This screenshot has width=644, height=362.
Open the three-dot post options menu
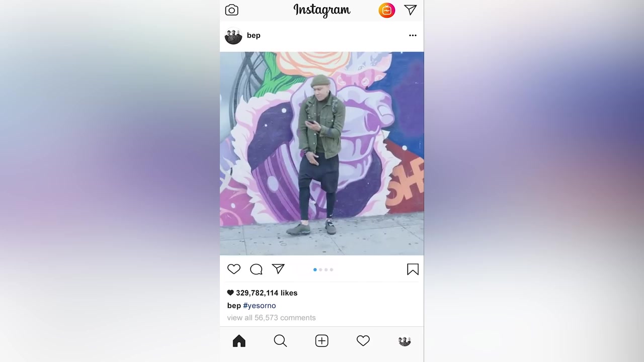point(413,35)
